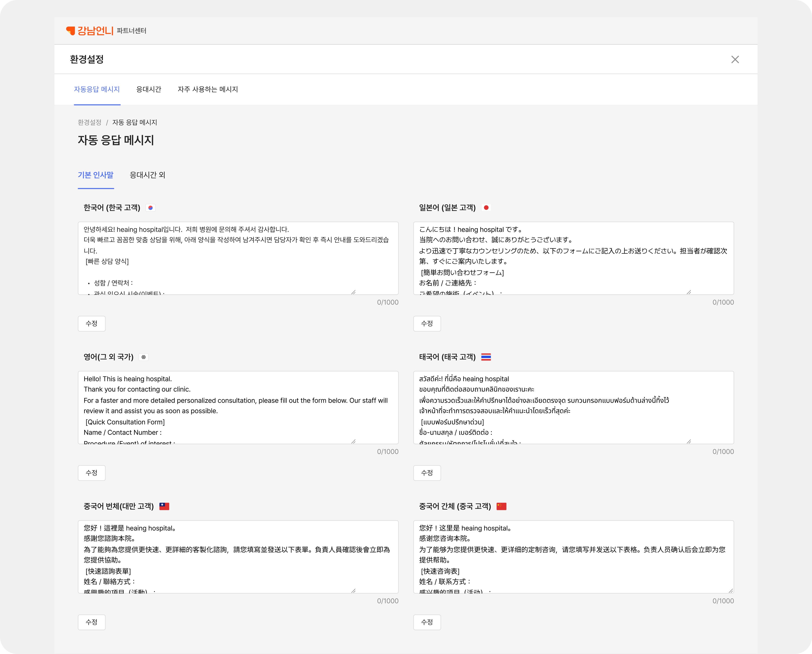Switch to the 응대시간 tab
This screenshot has width=812, height=654.
(148, 89)
